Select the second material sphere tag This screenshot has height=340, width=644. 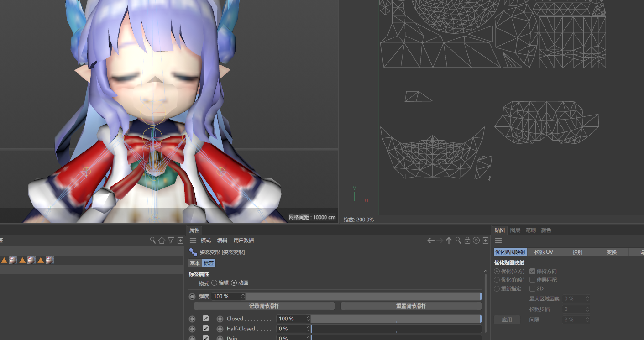31,260
